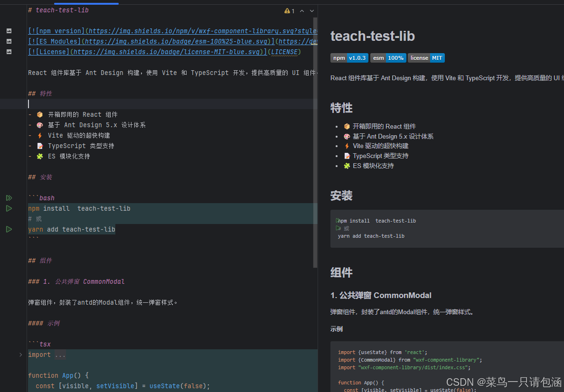The image size is (564, 392).
Task: Click the '## 安装' heading in editor
Action: pos(40,177)
